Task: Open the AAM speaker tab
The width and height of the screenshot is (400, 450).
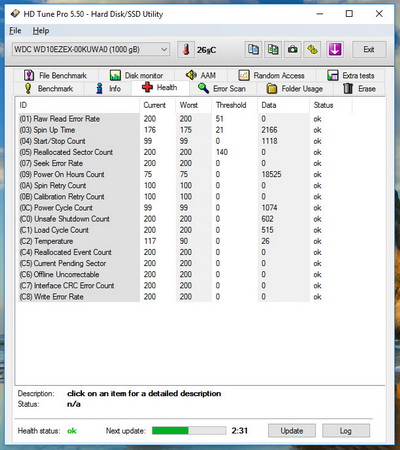Action: [x=201, y=75]
